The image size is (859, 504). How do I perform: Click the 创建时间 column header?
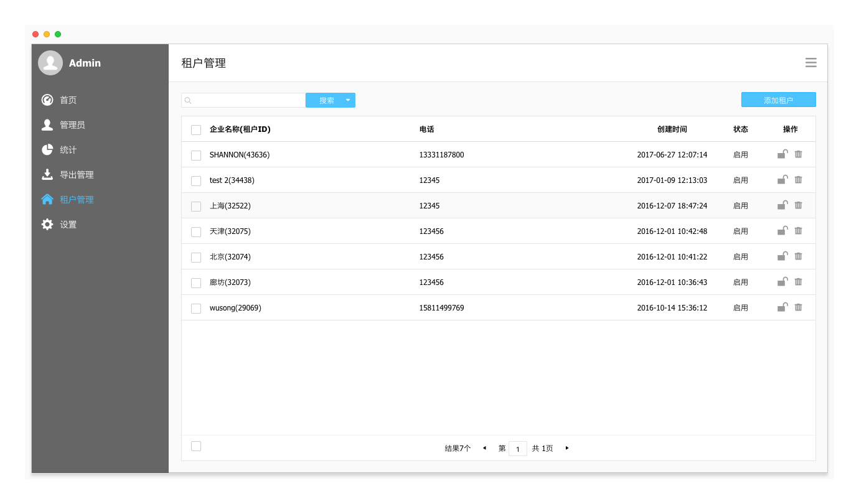pos(672,129)
